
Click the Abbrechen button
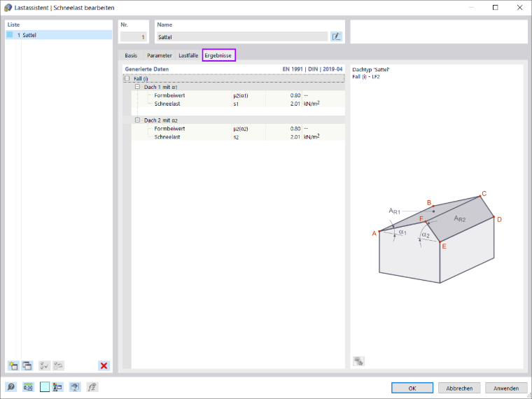tap(459, 388)
